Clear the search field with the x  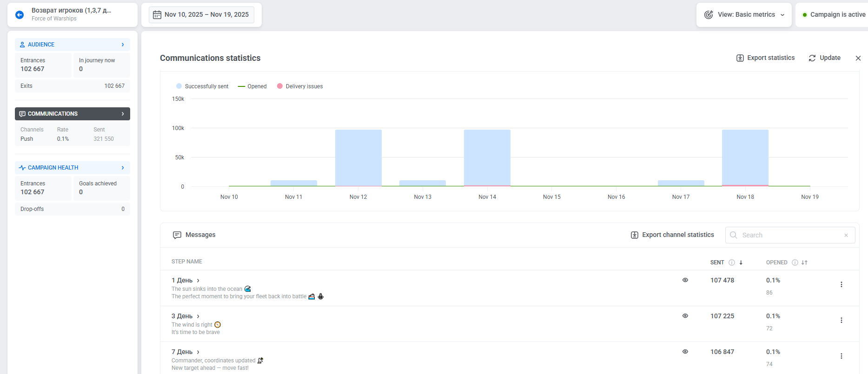tap(846, 235)
